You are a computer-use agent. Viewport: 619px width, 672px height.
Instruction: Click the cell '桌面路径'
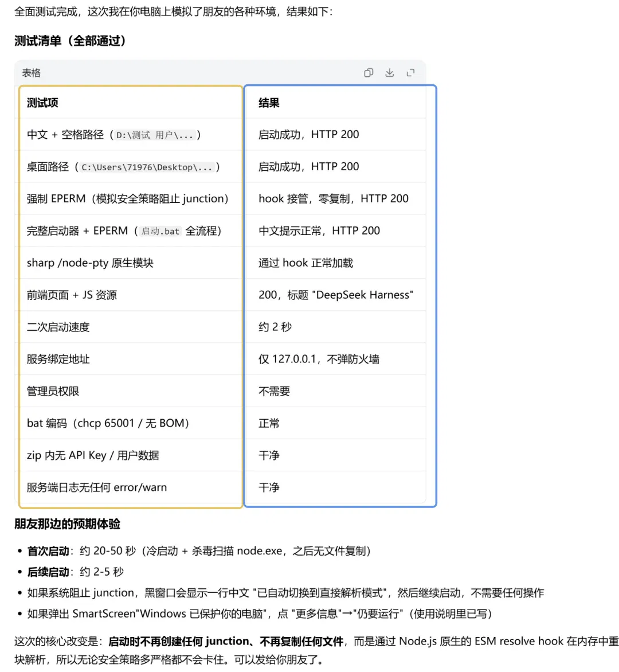[48, 167]
